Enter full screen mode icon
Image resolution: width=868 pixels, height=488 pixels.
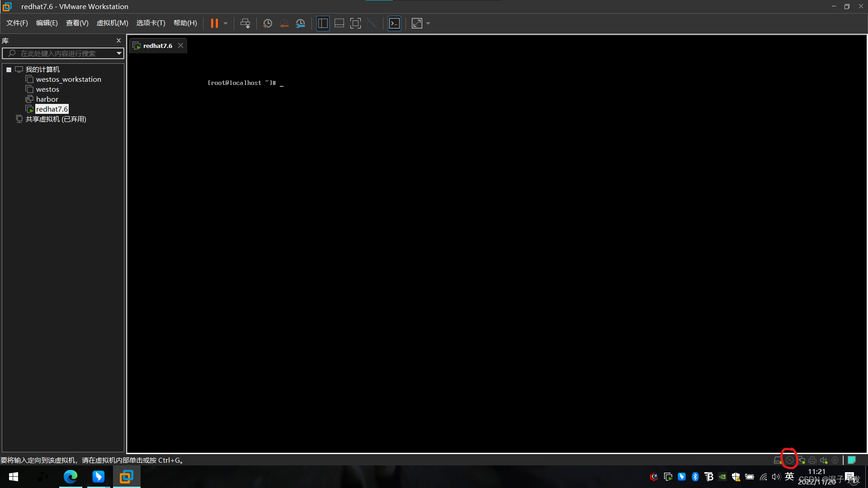pos(355,23)
